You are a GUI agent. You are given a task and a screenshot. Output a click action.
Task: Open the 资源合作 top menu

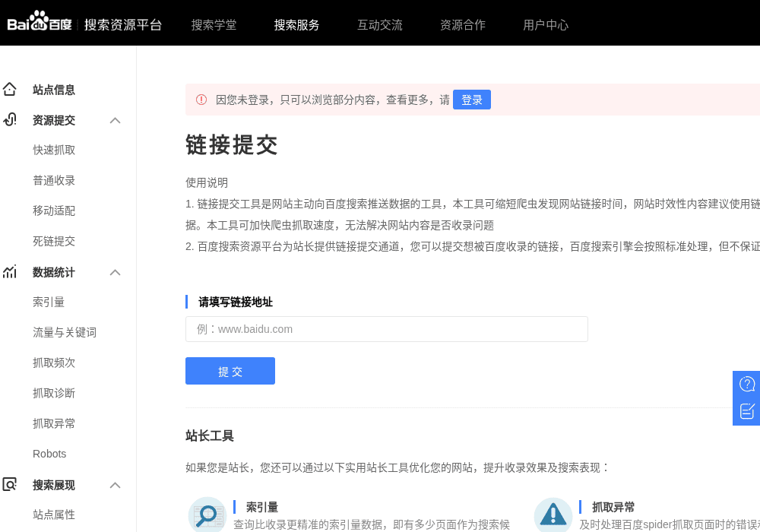point(462,25)
